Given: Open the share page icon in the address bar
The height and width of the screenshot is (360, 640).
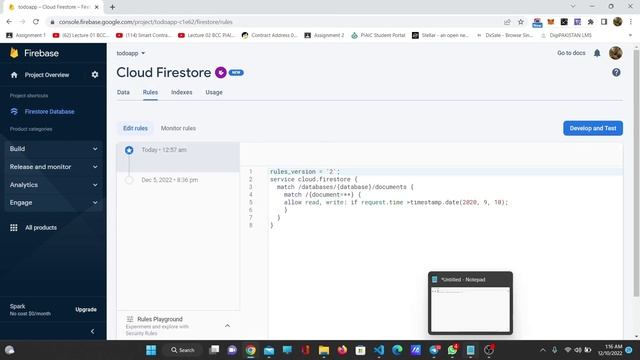Looking at the screenshot, I should point(507,22).
